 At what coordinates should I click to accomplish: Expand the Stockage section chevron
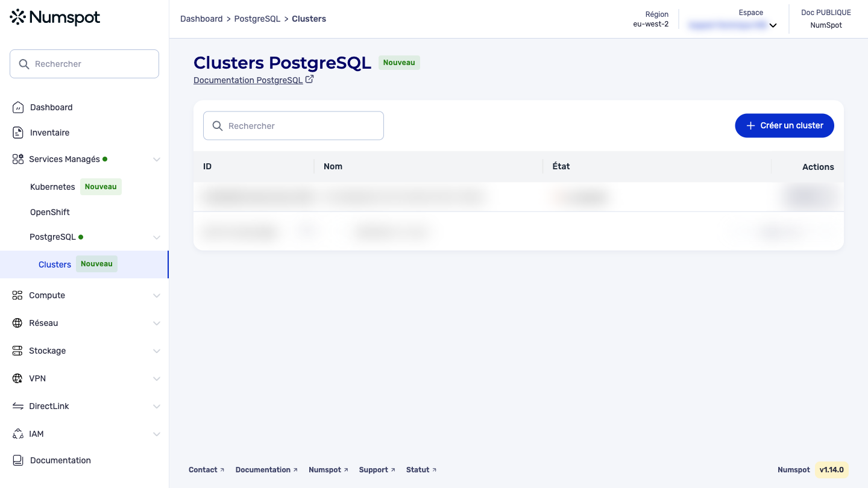(x=157, y=351)
